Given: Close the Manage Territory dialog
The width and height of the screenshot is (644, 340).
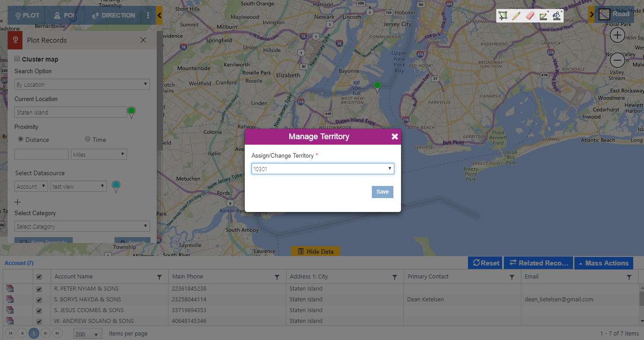Looking at the screenshot, I should click(x=395, y=137).
